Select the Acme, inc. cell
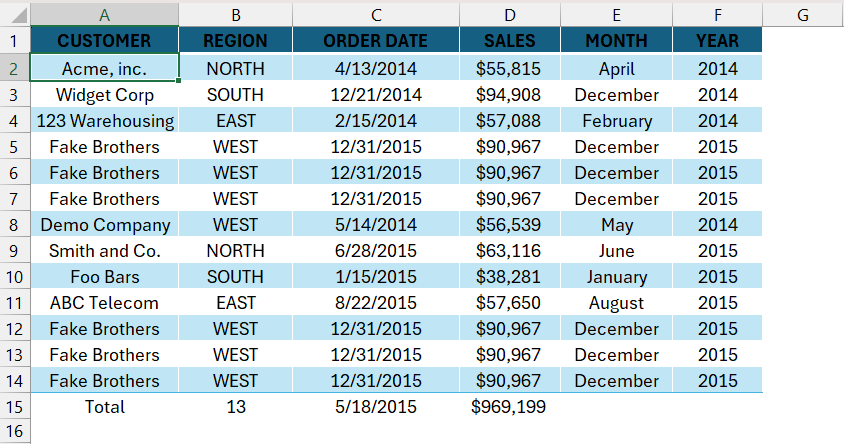Viewport: 844px width, 444px height. tap(104, 68)
